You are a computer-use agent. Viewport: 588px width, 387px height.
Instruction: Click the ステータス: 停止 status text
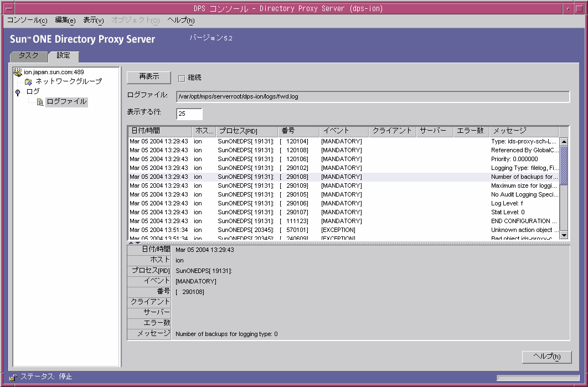coord(46,377)
